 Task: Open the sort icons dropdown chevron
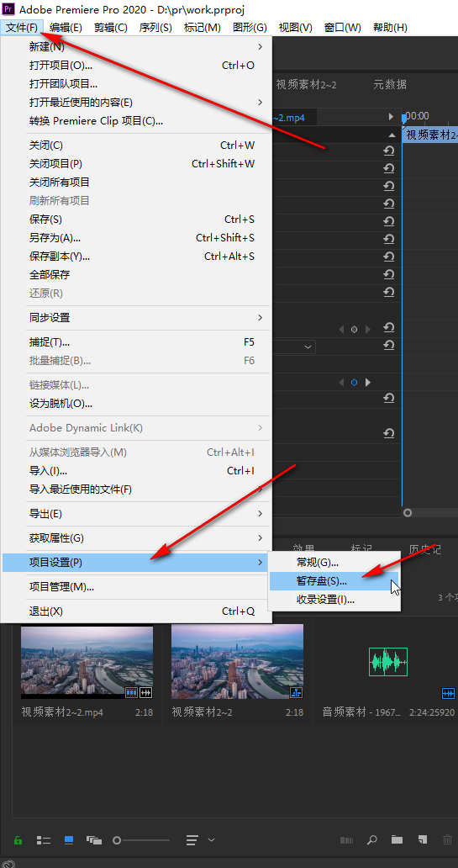(x=211, y=839)
